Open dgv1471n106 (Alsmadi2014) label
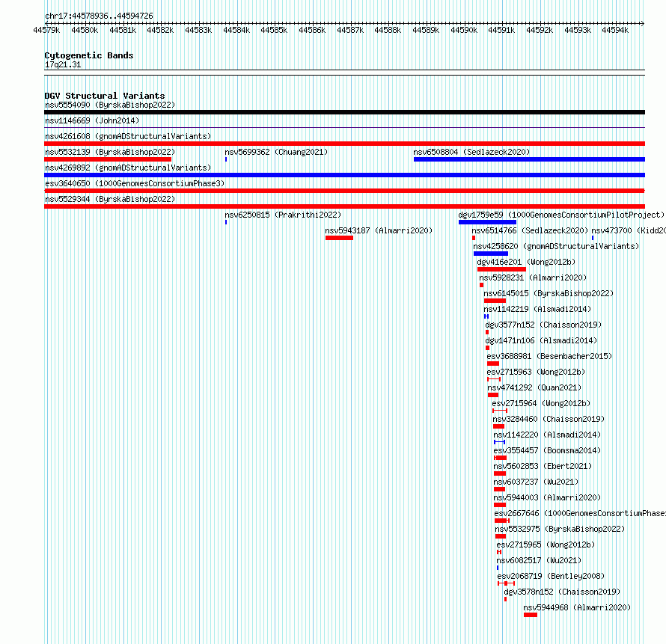 [541, 340]
